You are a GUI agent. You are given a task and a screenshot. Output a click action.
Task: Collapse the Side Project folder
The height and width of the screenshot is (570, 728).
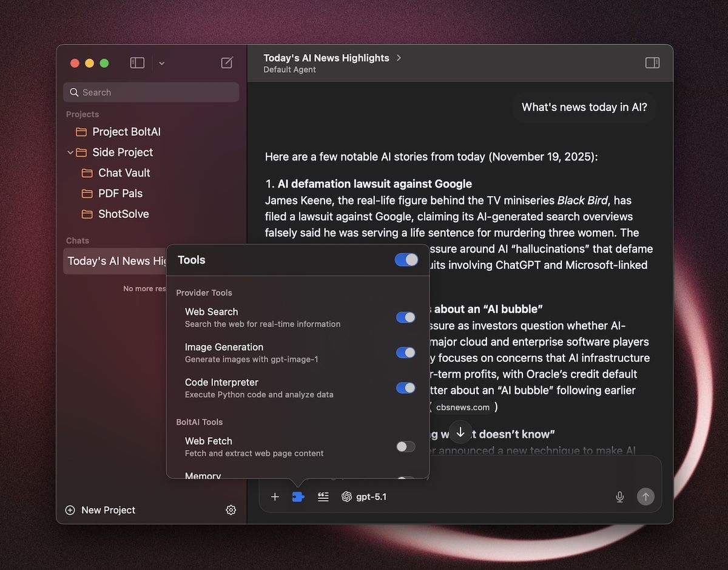[70, 152]
